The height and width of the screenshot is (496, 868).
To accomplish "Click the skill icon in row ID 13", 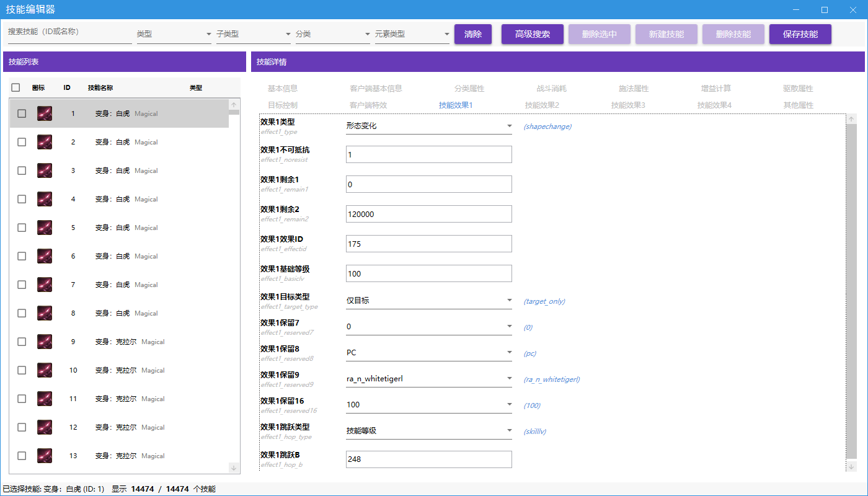I will [45, 456].
